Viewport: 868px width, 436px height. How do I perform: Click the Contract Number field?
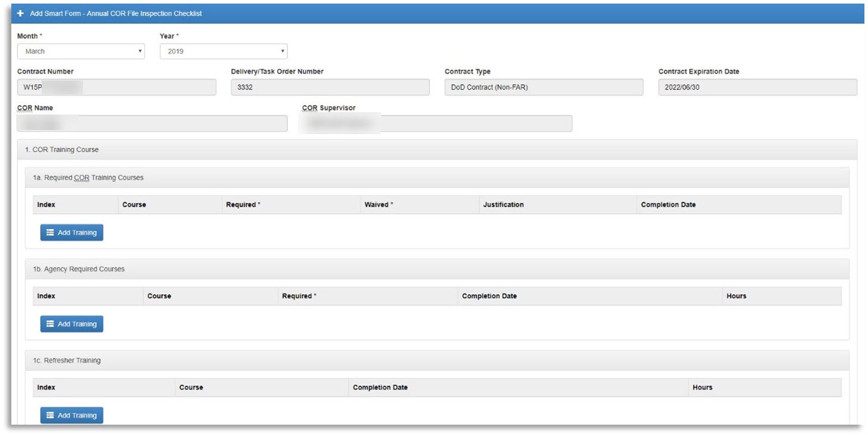[x=116, y=87]
